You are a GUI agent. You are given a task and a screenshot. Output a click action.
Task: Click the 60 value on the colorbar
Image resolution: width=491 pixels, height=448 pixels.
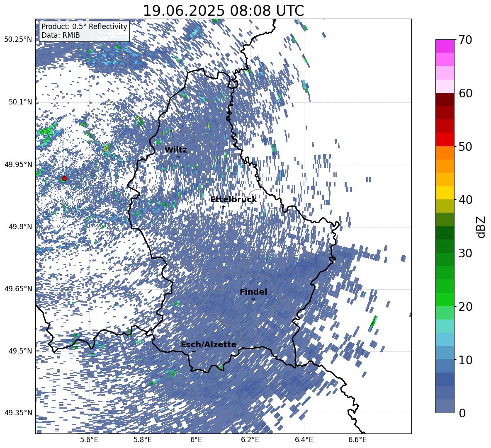tap(466, 93)
